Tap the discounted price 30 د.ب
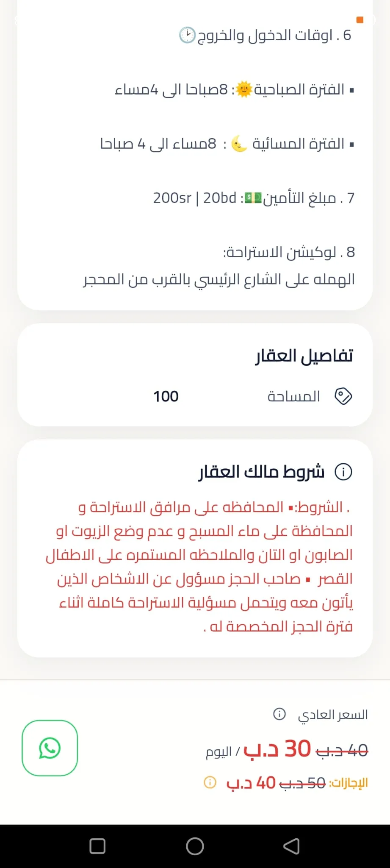This screenshot has height=868, width=390. (277, 749)
